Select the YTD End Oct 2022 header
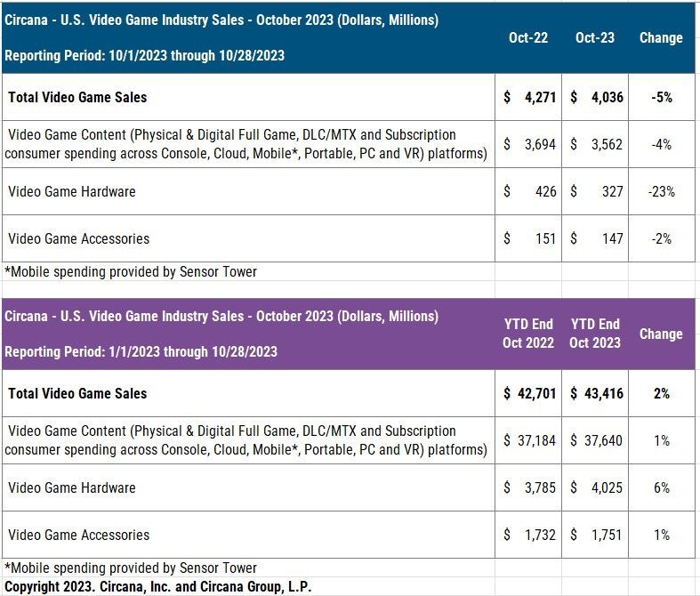The image size is (700, 596). [527, 334]
